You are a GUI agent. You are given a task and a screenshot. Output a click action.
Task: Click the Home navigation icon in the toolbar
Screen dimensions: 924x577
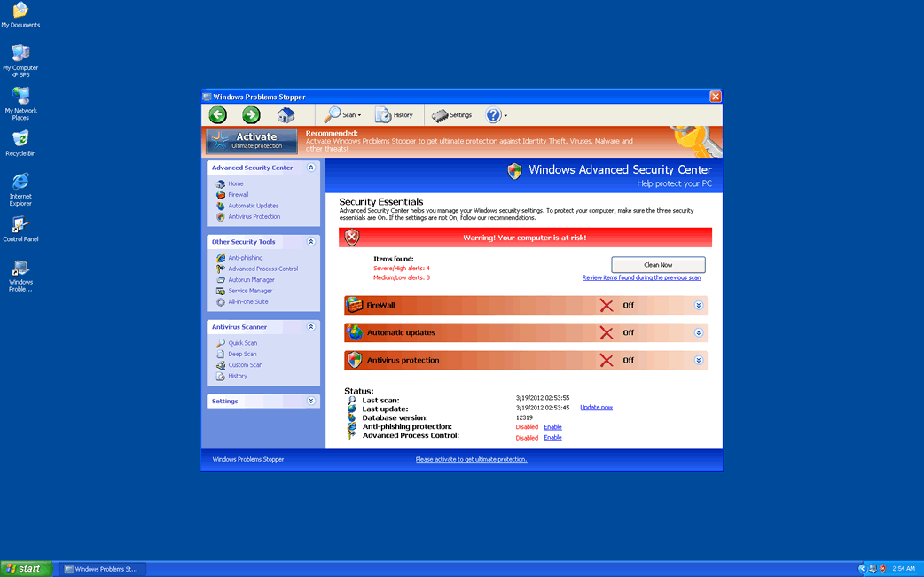pos(286,114)
